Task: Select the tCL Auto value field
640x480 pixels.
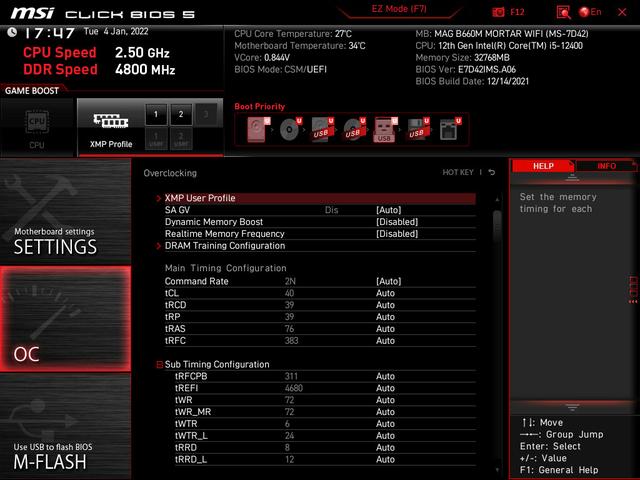Action: (x=385, y=293)
